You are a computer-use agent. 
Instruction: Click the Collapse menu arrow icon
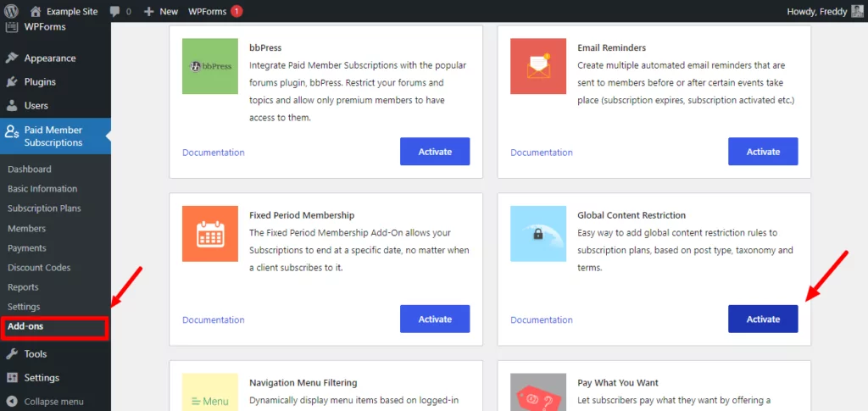tap(12, 402)
